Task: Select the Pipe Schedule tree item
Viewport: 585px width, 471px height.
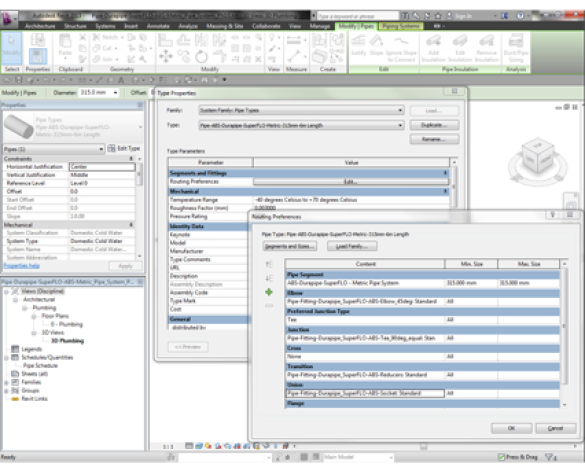Action: [x=40, y=365]
